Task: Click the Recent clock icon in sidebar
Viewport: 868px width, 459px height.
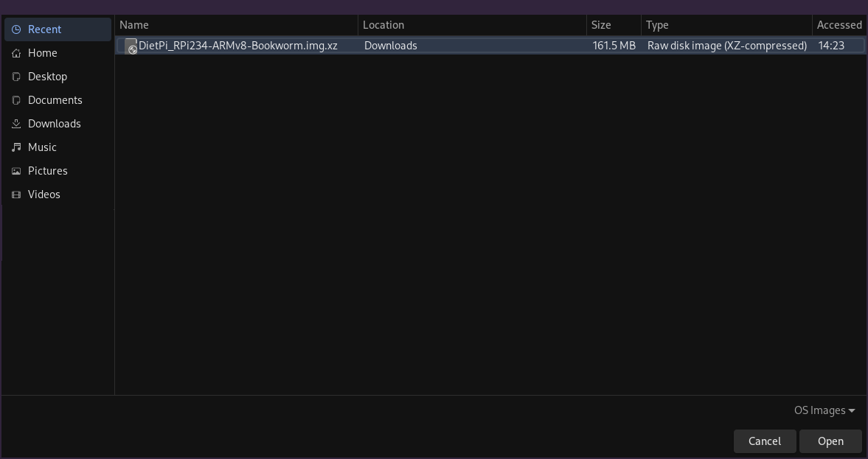Action: point(17,29)
